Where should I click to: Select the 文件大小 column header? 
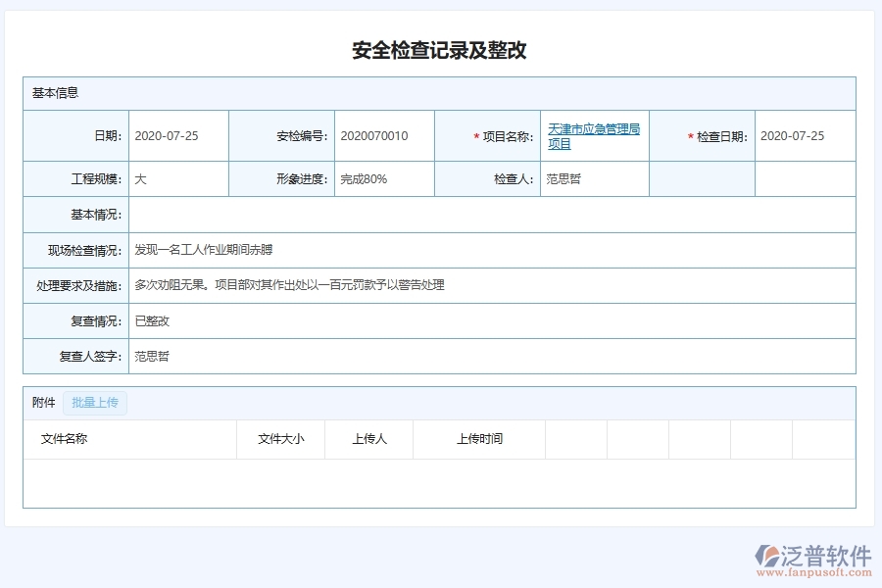(281, 439)
